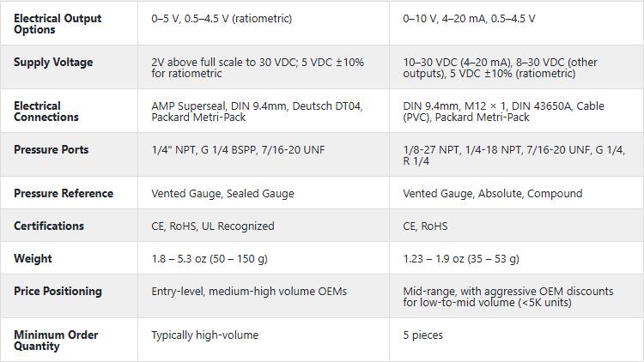Screen dimensions: 644x362
Task: Click the Pressure Ports row label
Action: pyautogui.click(x=51, y=149)
